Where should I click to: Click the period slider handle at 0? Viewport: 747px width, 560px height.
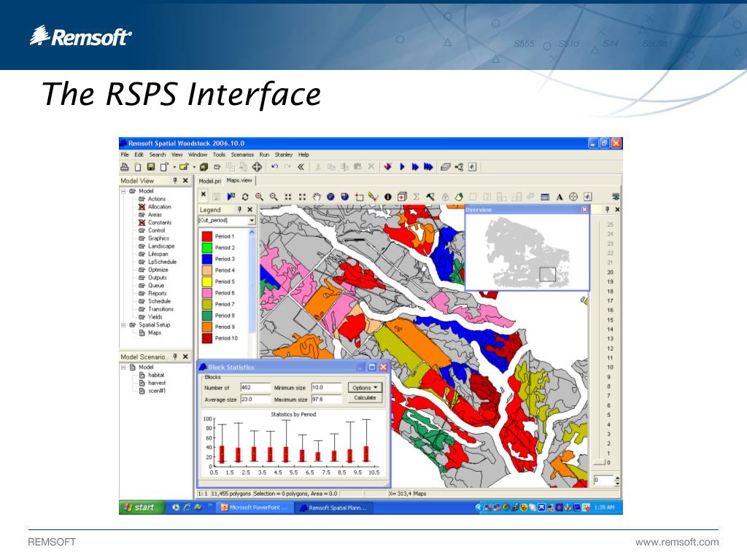click(599, 463)
